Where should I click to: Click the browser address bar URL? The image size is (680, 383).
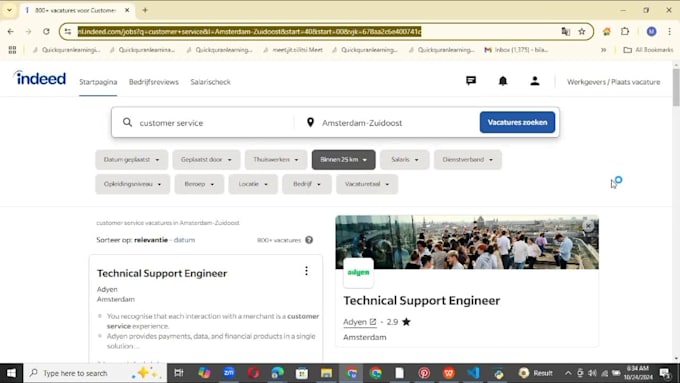tap(249, 31)
